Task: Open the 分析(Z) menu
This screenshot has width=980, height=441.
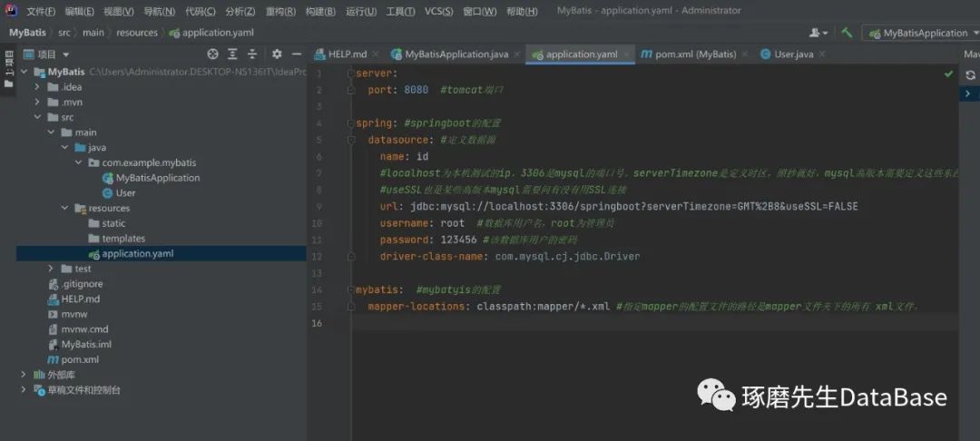Action: coord(240,11)
